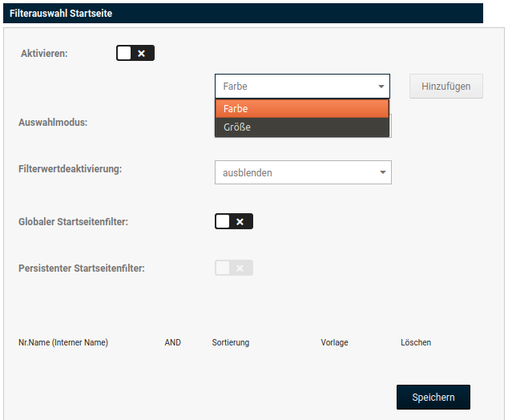The width and height of the screenshot is (508, 420).
Task: Click the arrow icon of the Farbe combo box
Action: pos(381,87)
